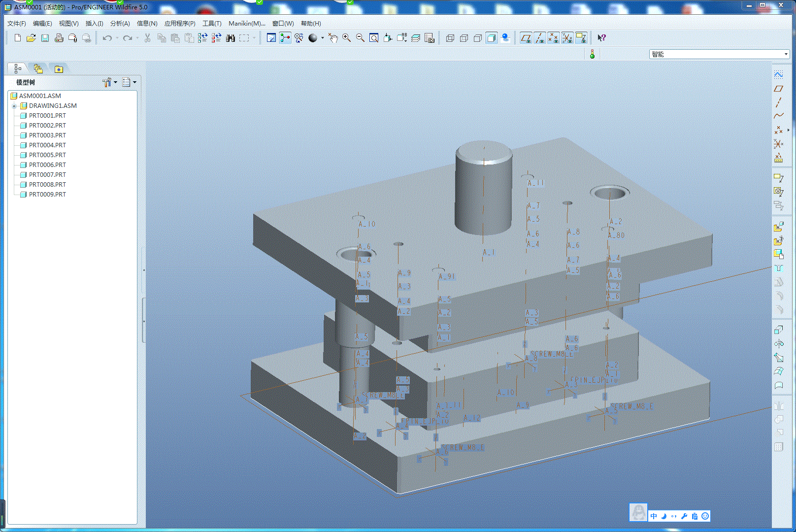
Task: Click the Open file folder icon
Action: click(31, 38)
